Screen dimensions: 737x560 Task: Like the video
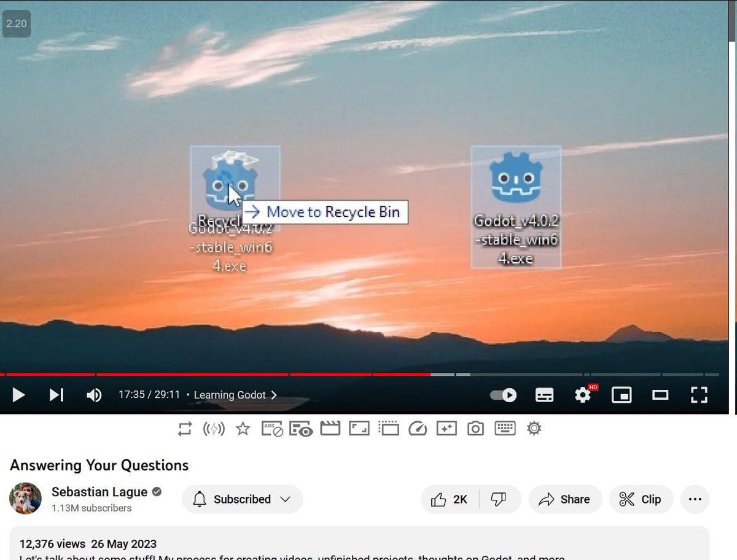pyautogui.click(x=449, y=499)
